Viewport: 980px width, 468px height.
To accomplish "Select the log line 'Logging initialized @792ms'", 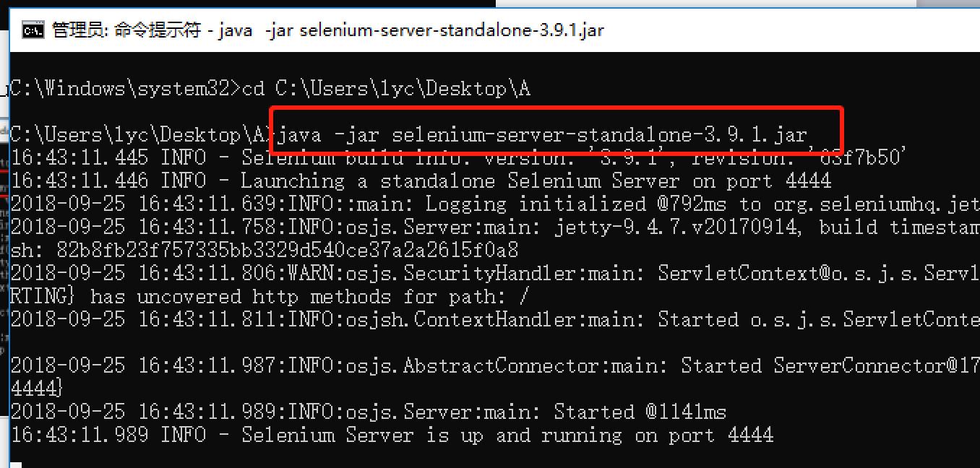I will point(495,204).
